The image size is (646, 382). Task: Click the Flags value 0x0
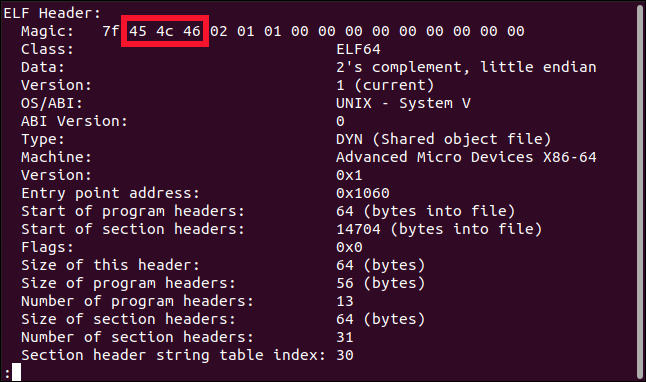pos(349,247)
